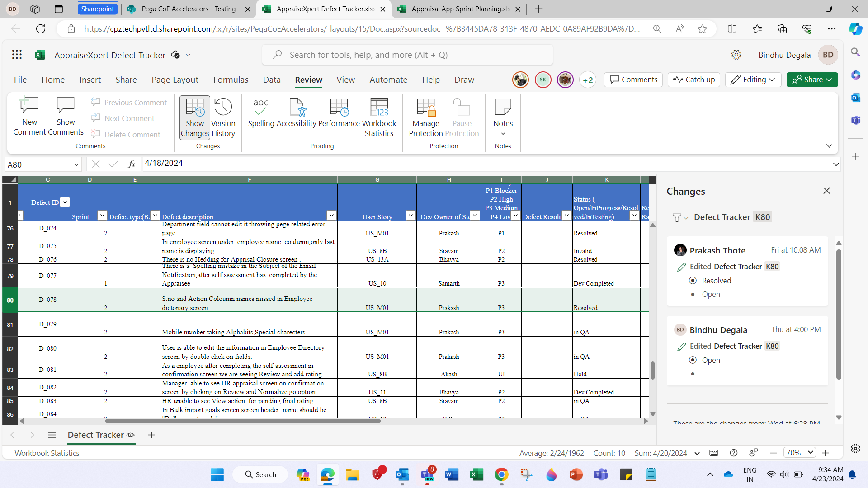Open Sprint column filter dropdown
This screenshot has height=488, width=868.
click(102, 216)
